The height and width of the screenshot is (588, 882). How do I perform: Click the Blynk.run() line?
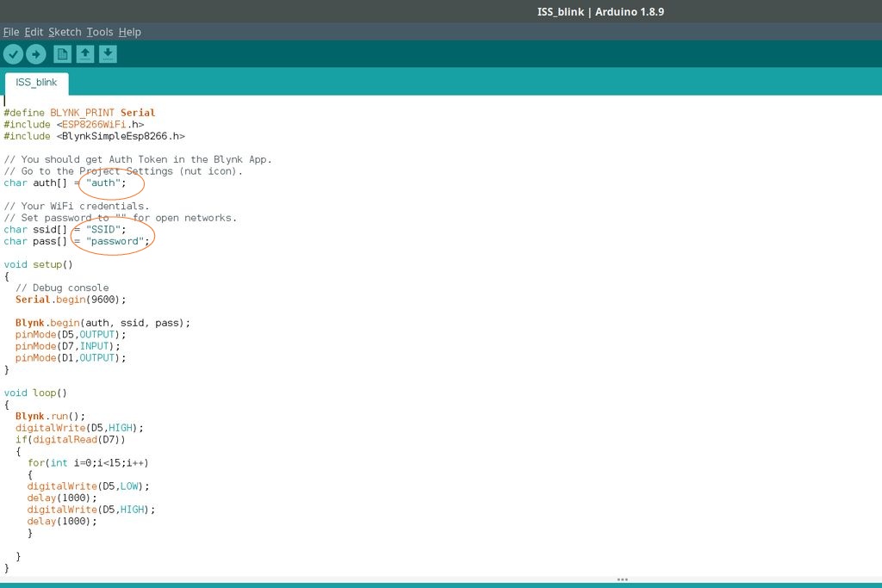pyautogui.click(x=50, y=416)
